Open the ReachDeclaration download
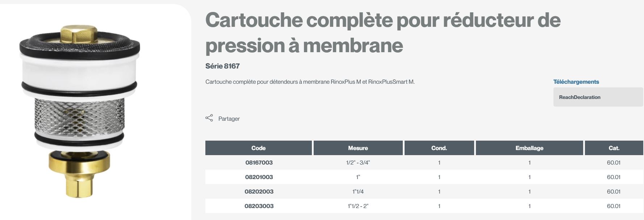 click(580, 97)
